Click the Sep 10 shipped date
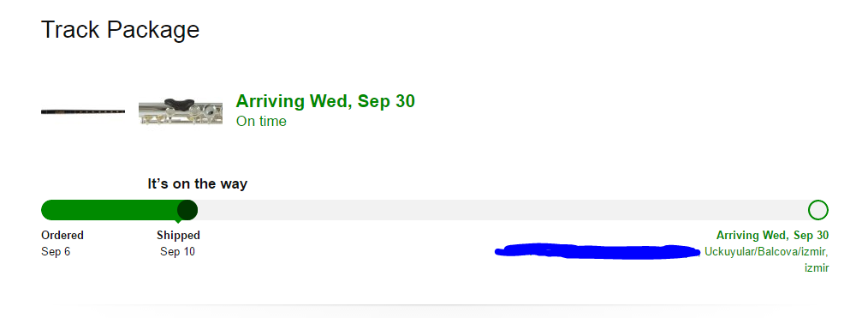Image resolution: width=868 pixels, height=318 pixels. pyautogui.click(x=178, y=251)
